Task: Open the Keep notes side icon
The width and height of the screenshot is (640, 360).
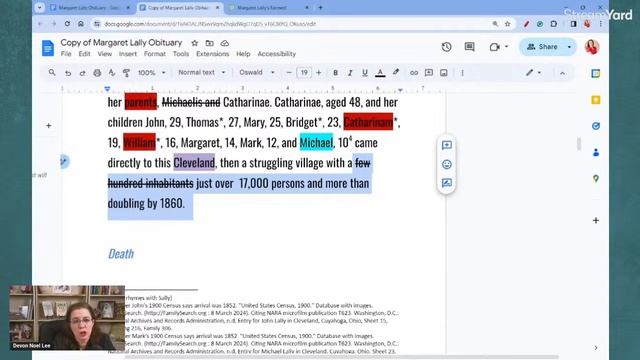Action: coord(596,100)
